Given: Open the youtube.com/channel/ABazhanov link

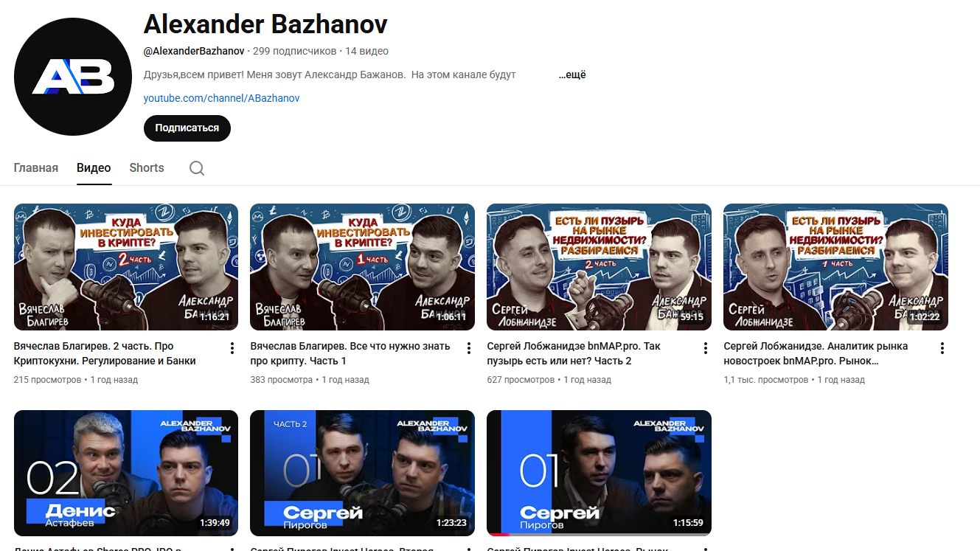Looking at the screenshot, I should tap(222, 98).
